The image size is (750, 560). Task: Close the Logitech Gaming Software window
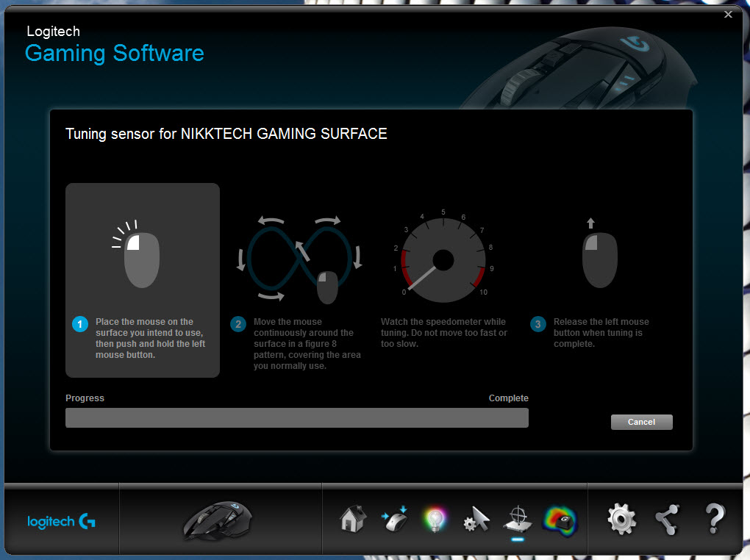pyautogui.click(x=728, y=15)
